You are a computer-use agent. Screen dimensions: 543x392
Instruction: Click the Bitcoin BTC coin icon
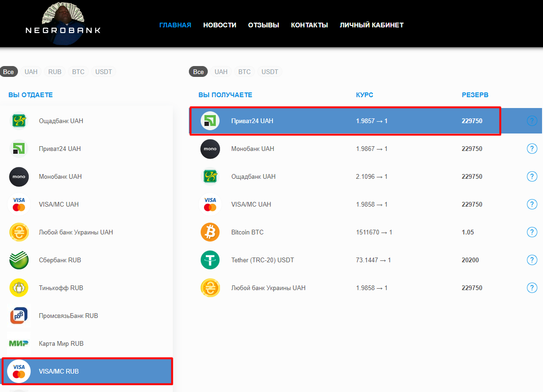[x=210, y=232]
